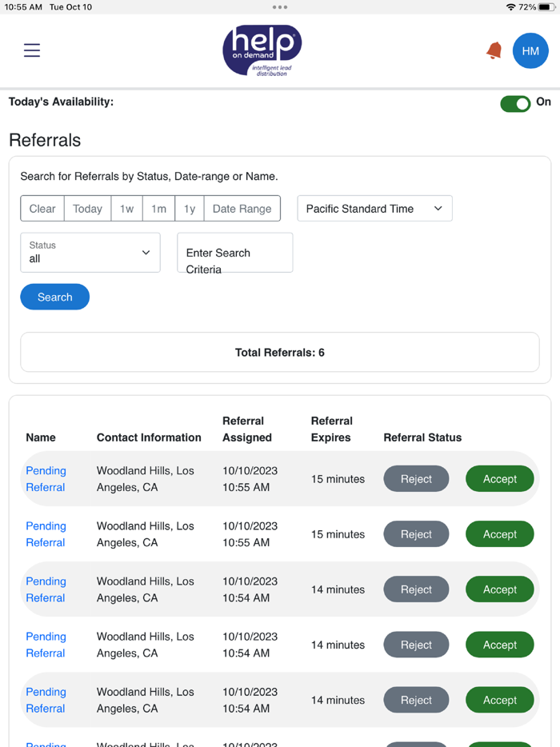The width and height of the screenshot is (560, 747).
Task: Filter referrals by Today
Action: pyautogui.click(x=86, y=208)
